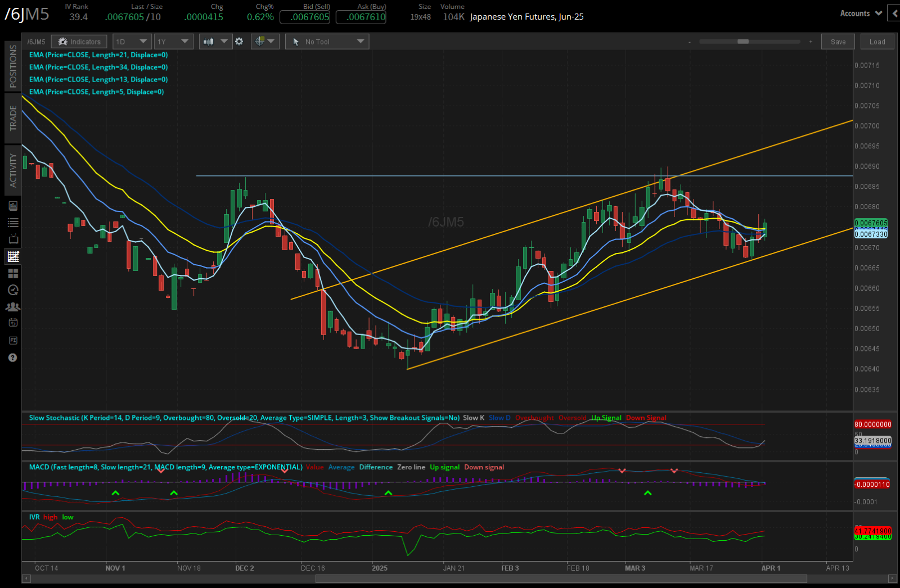Open the thinkorswim TV panel icon
This screenshot has width=900, height=588.
tap(12, 239)
